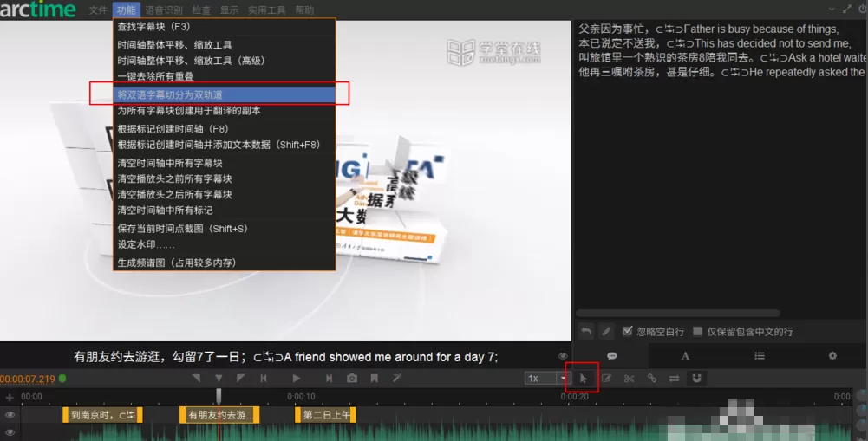Click the play button
The height and width of the screenshot is (441, 868).
(297, 379)
